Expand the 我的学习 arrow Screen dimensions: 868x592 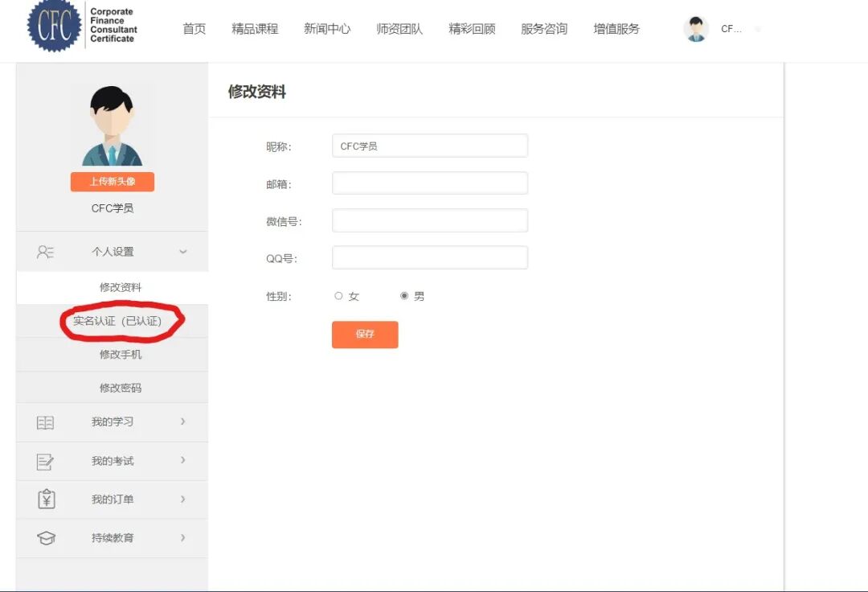click(182, 421)
